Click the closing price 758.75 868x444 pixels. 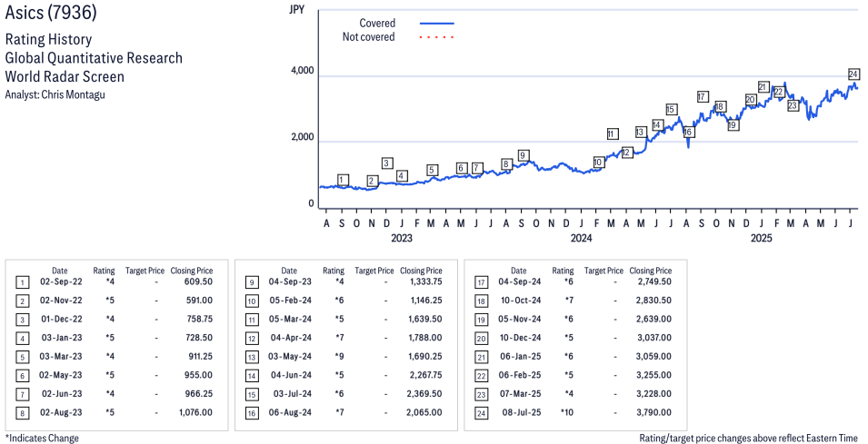click(x=198, y=319)
